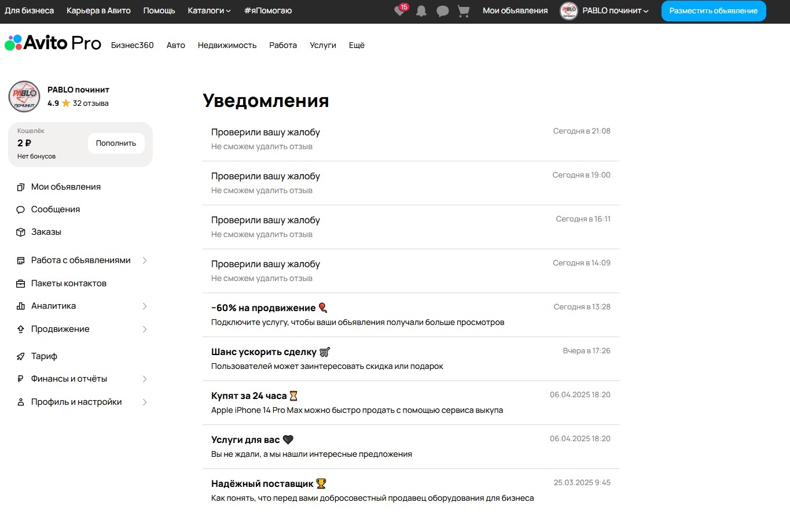Open the Бизнес360 menu item
This screenshot has width=790, height=532.
coord(133,45)
